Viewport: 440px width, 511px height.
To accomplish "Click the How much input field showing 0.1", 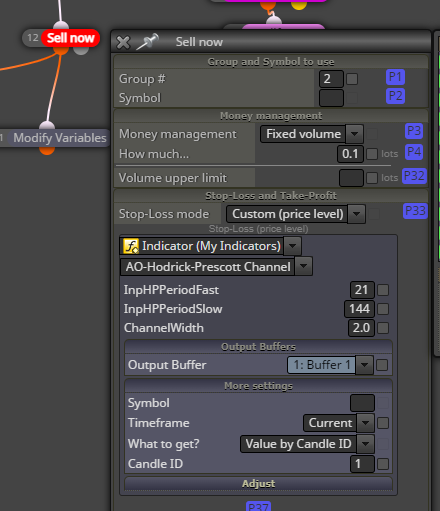I will coord(350,154).
